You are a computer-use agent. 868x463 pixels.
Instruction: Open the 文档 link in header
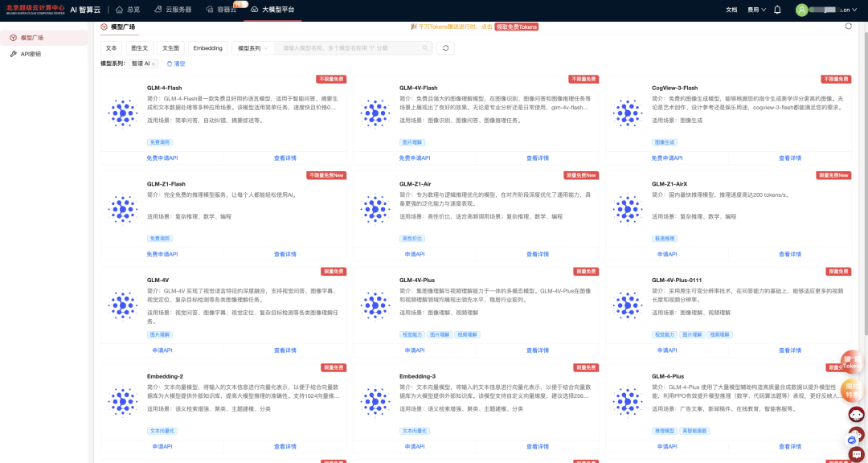[731, 10]
